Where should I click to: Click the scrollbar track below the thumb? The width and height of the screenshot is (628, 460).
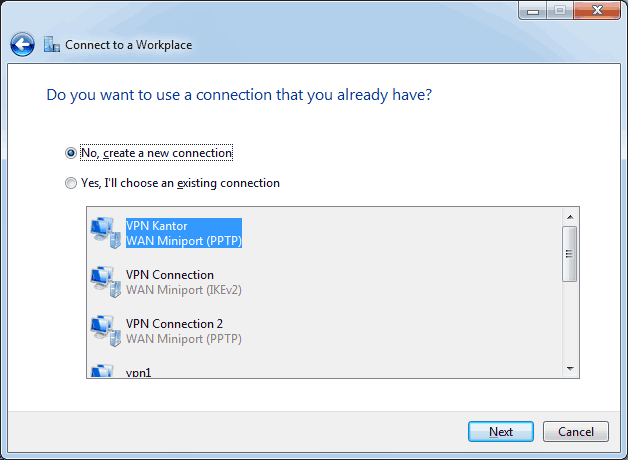click(570, 321)
